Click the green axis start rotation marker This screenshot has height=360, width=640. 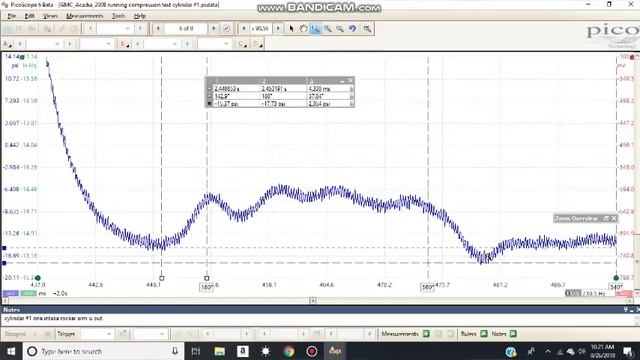[x=38, y=278]
